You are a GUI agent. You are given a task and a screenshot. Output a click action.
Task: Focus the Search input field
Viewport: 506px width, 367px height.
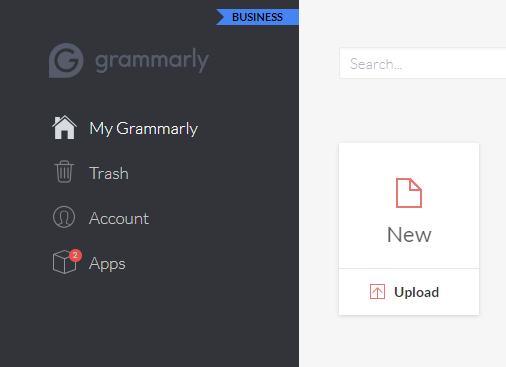click(423, 63)
